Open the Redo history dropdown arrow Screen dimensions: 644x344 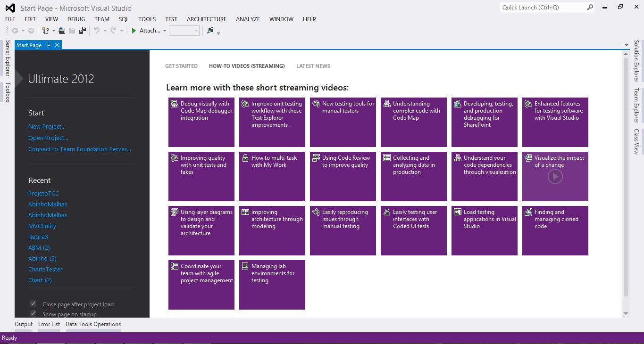pyautogui.click(x=121, y=31)
